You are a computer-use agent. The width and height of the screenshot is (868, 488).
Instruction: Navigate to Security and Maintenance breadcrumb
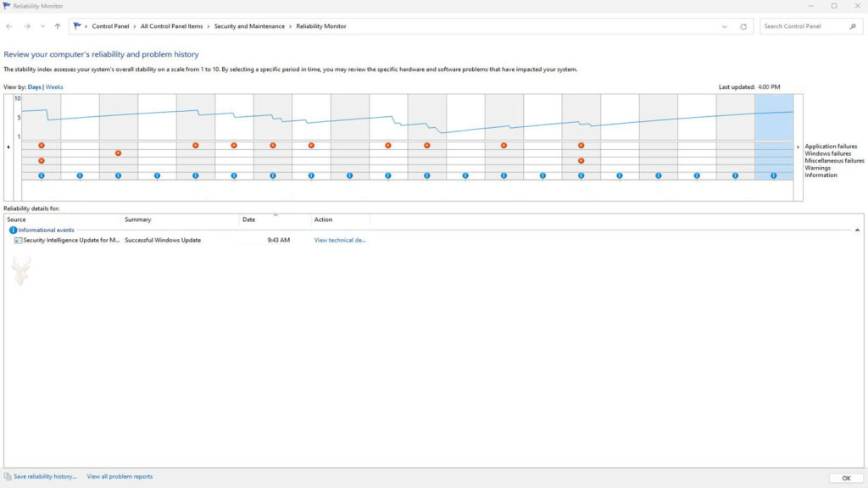tap(249, 26)
